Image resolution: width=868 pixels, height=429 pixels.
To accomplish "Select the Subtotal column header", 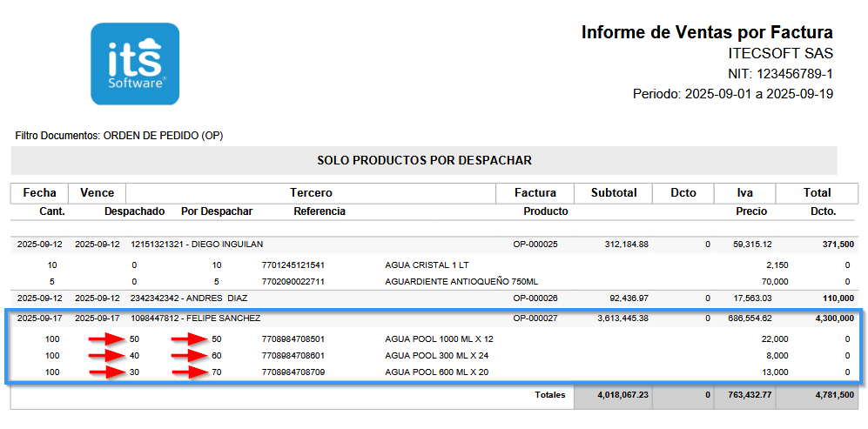I will pyautogui.click(x=613, y=192).
